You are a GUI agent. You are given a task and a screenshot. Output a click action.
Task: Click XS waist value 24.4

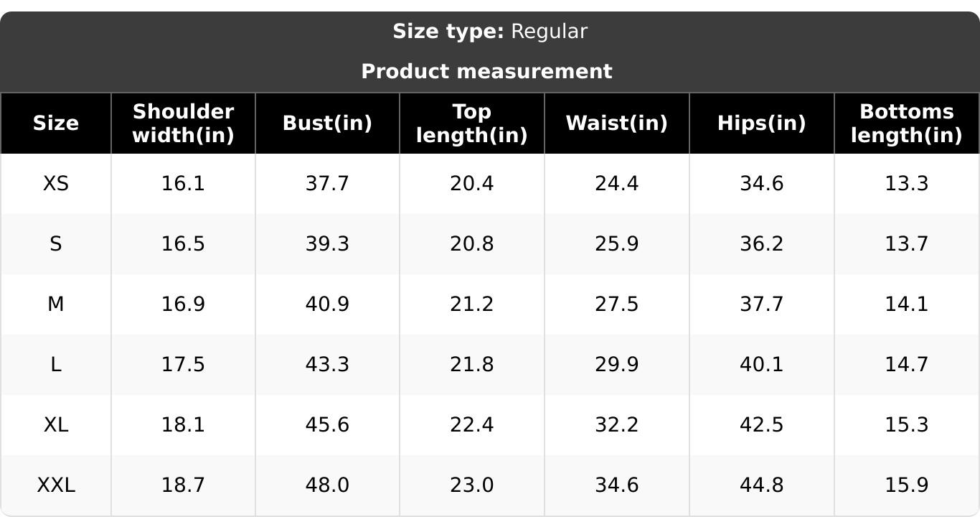click(x=617, y=184)
